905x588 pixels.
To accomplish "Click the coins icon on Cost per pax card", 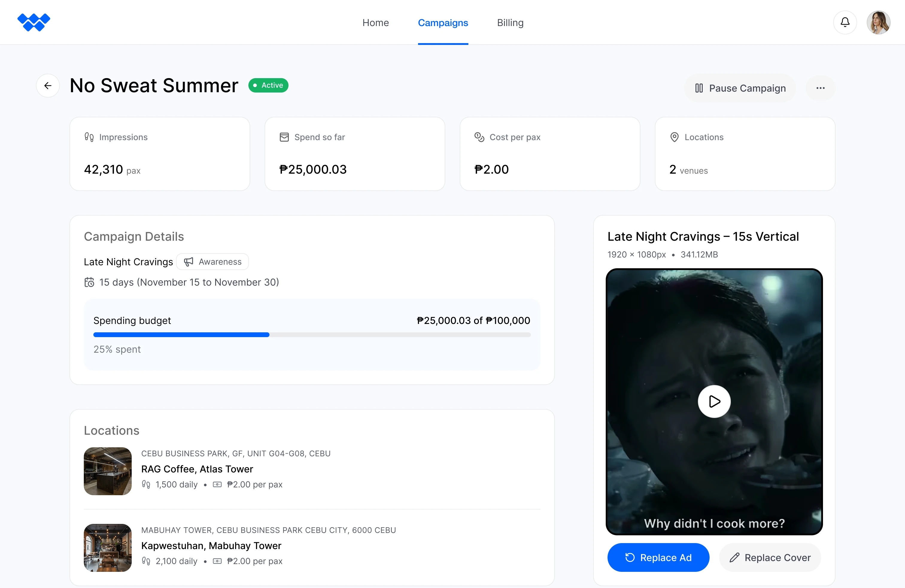I will coord(479,137).
